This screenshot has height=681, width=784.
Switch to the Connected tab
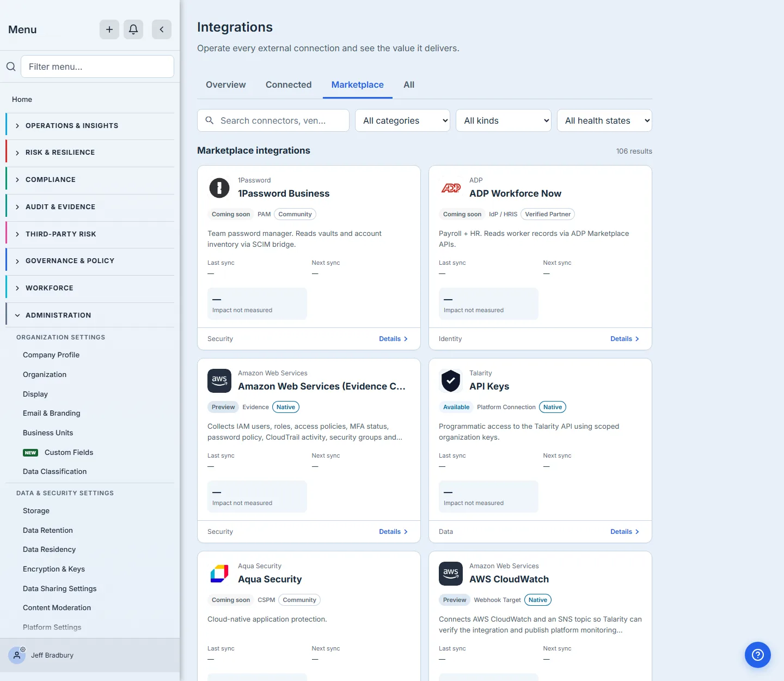(x=289, y=85)
